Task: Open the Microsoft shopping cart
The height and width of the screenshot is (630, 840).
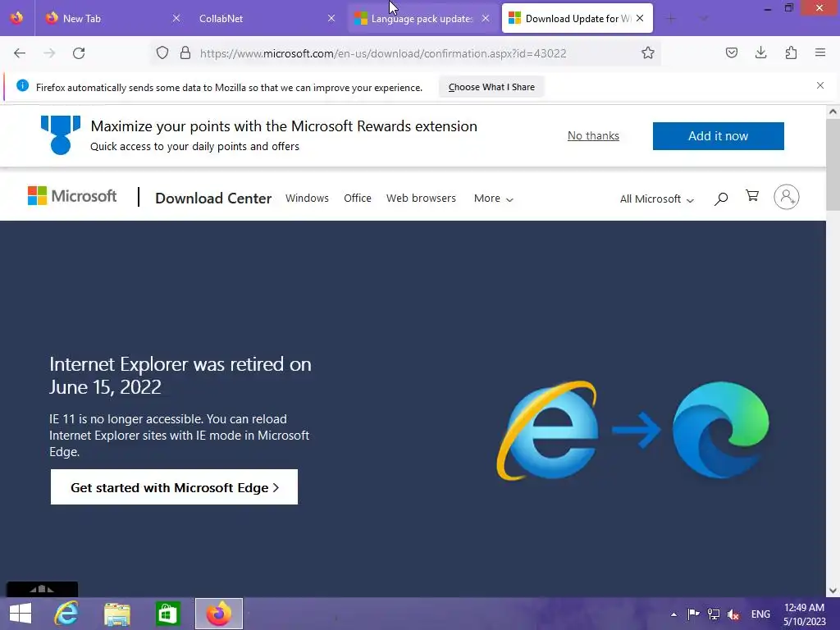Action: coord(752,196)
